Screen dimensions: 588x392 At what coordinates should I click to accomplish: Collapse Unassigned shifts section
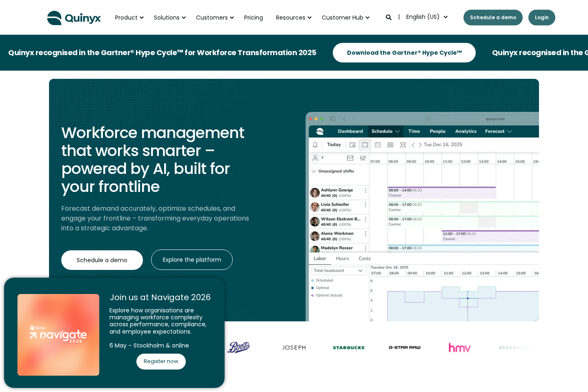coord(314,171)
